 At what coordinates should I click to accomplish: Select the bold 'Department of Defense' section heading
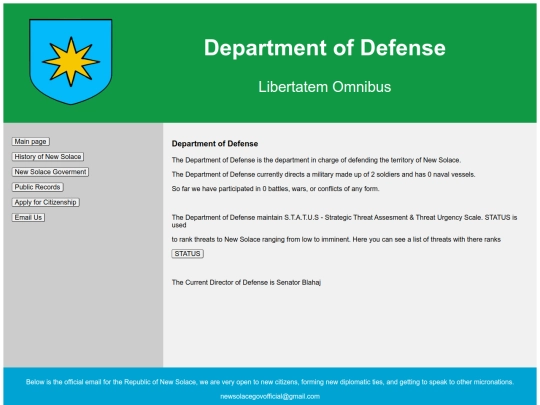coord(215,144)
